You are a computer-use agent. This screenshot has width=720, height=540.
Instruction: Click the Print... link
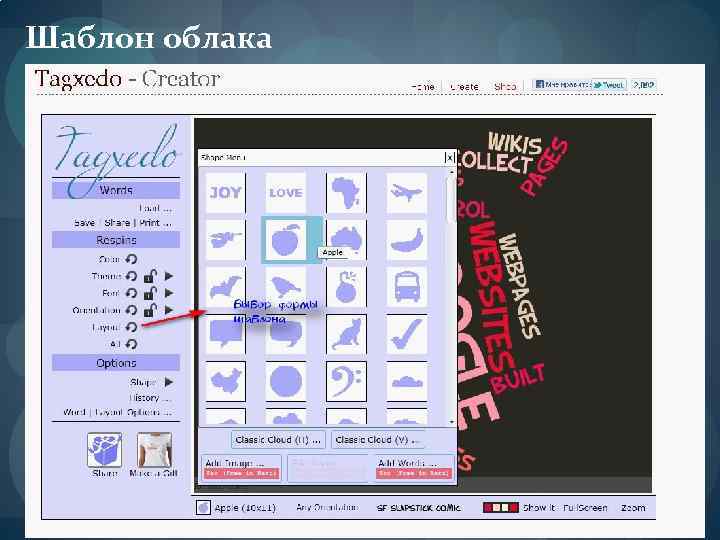click(x=155, y=223)
